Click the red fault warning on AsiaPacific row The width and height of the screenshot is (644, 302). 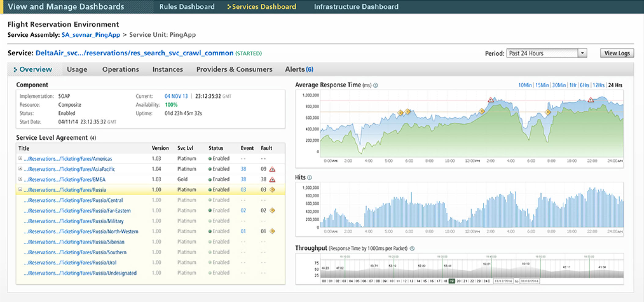pos(272,169)
